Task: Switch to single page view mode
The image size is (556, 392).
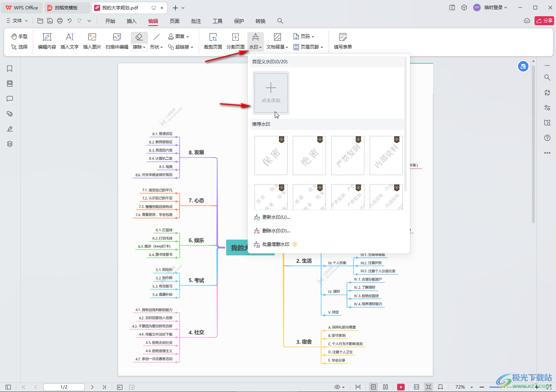Action: coord(373,387)
